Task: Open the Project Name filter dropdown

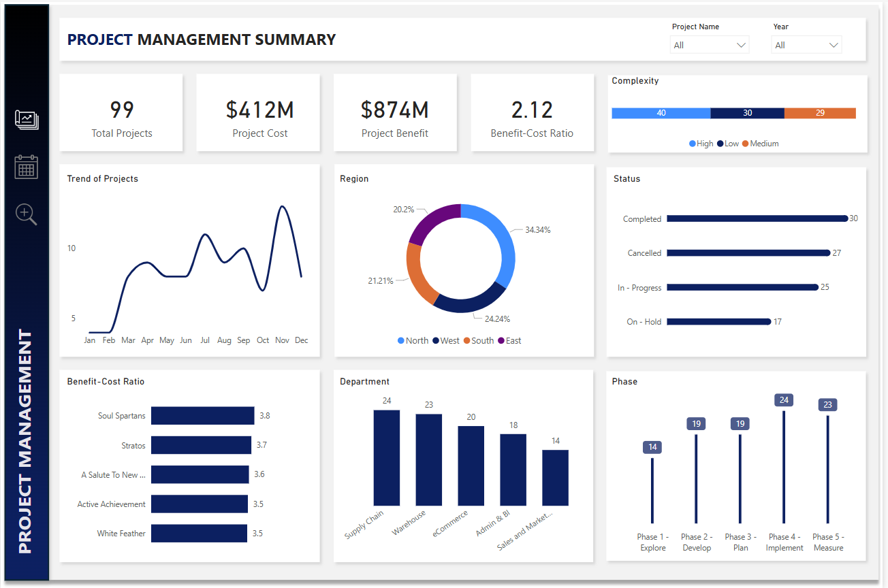Action: point(709,44)
